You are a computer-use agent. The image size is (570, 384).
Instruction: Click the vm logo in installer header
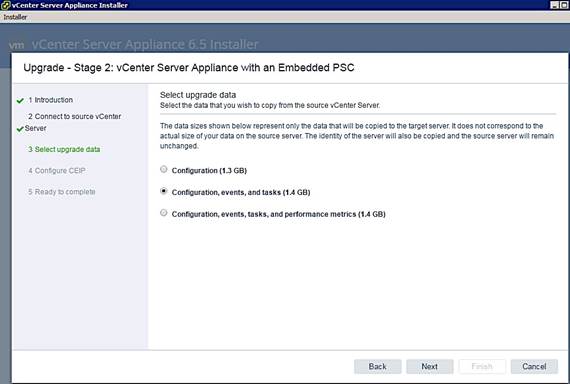tap(16, 45)
